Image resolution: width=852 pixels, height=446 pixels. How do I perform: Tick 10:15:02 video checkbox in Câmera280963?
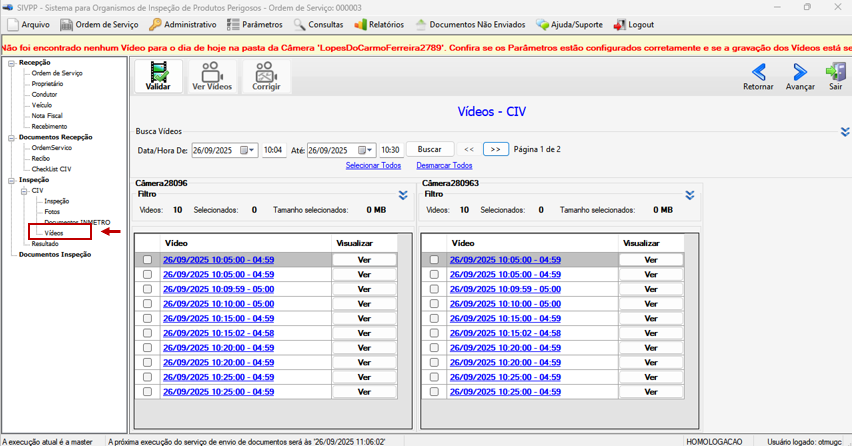tap(434, 333)
